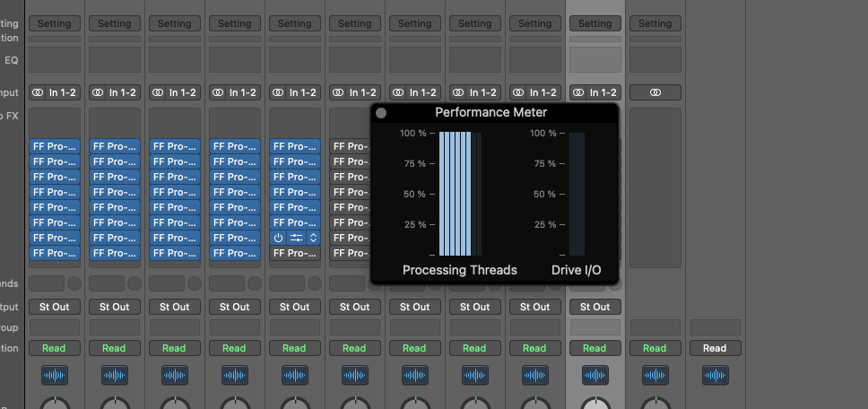Click the top FF Pro plug-in slot on the first strip
Viewport: 868px width, 409px height.
[54, 146]
